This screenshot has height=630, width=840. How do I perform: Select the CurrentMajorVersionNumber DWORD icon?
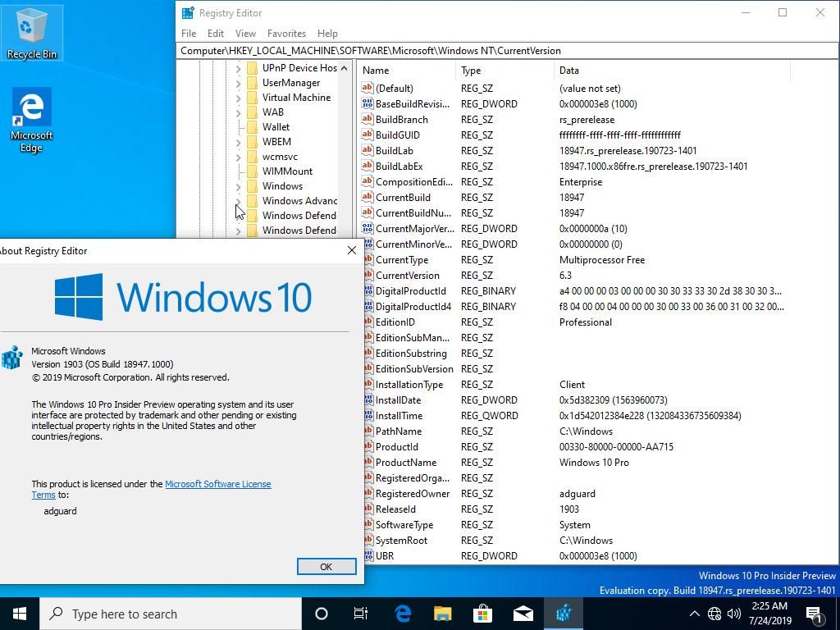(x=367, y=228)
